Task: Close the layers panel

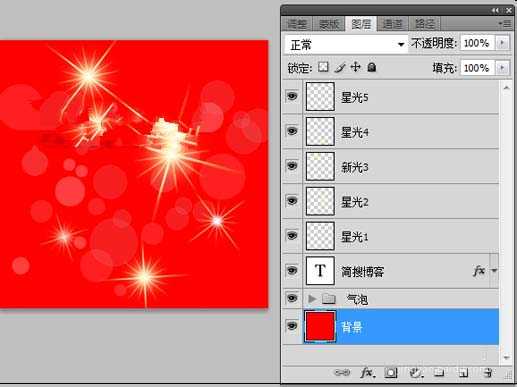Action: (509, 11)
